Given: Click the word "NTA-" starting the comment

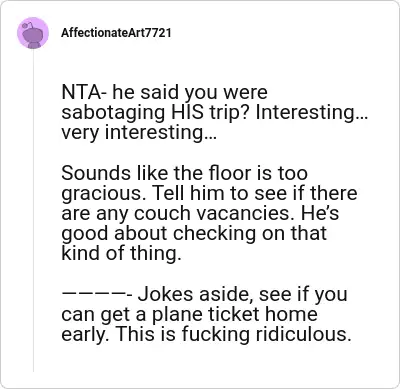Looking at the screenshot, I should point(84,92).
